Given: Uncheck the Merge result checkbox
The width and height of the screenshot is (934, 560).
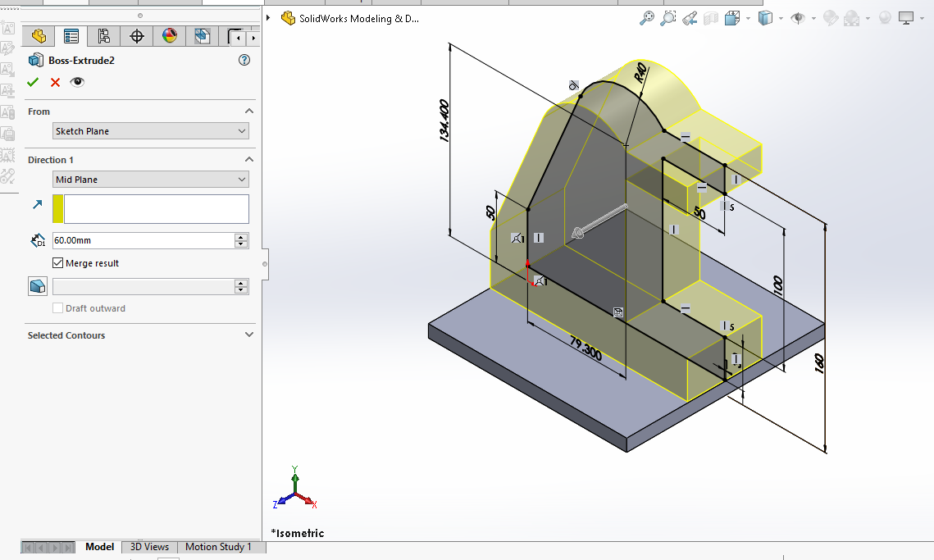Looking at the screenshot, I should pos(58,263).
